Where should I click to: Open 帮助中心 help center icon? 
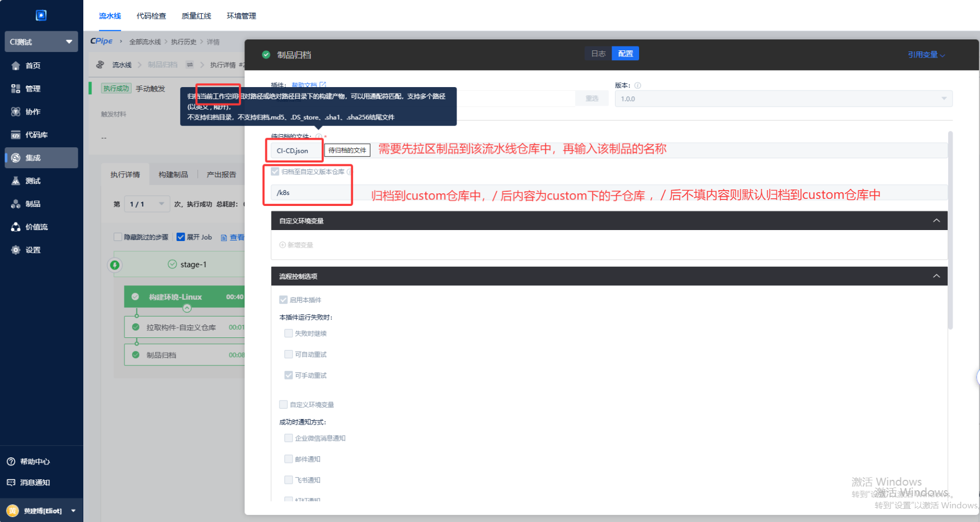click(x=11, y=462)
